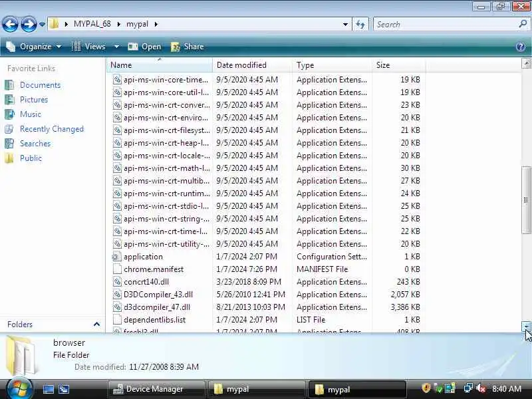Click the Search input field

(444, 24)
